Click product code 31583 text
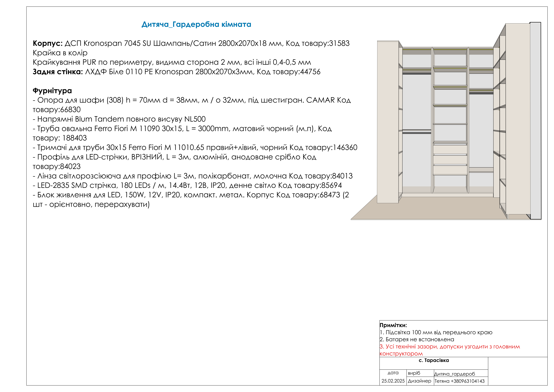 [339, 43]
